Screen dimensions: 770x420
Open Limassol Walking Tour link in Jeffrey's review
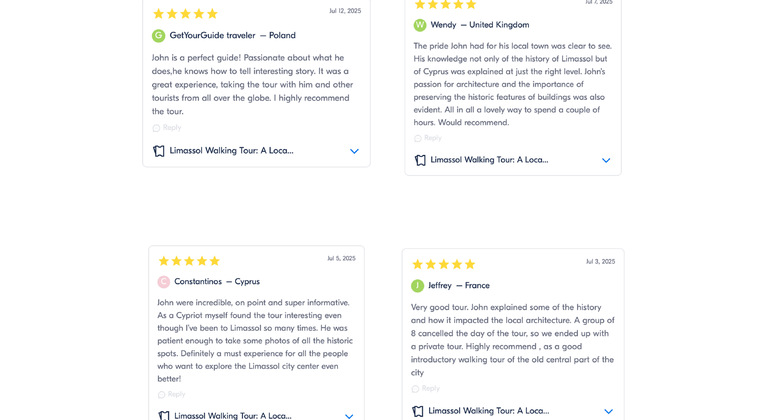(x=488, y=411)
